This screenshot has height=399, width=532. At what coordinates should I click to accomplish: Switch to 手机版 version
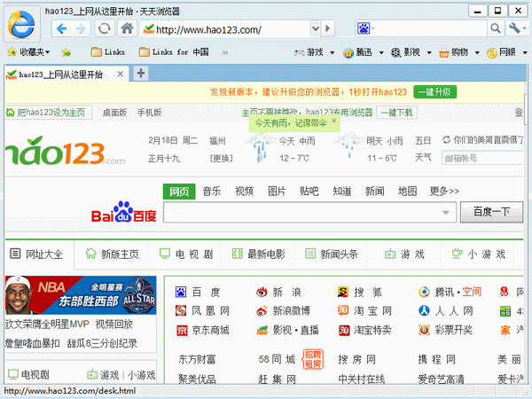(150, 113)
